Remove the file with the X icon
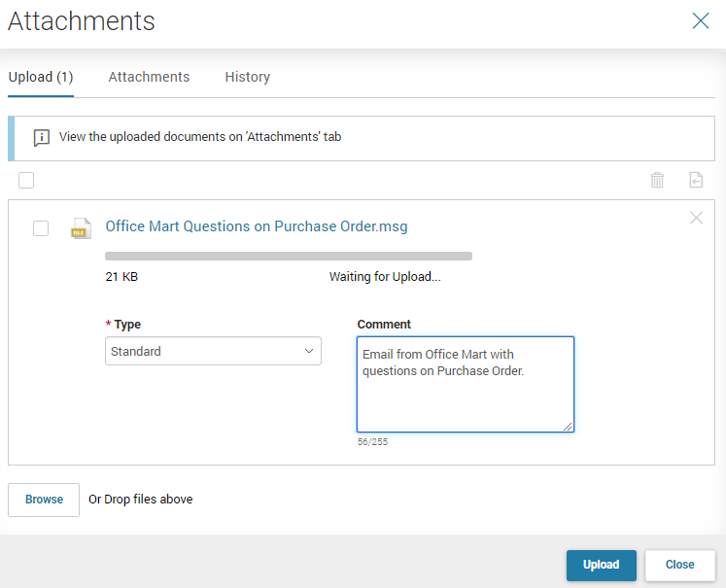 coord(697,218)
